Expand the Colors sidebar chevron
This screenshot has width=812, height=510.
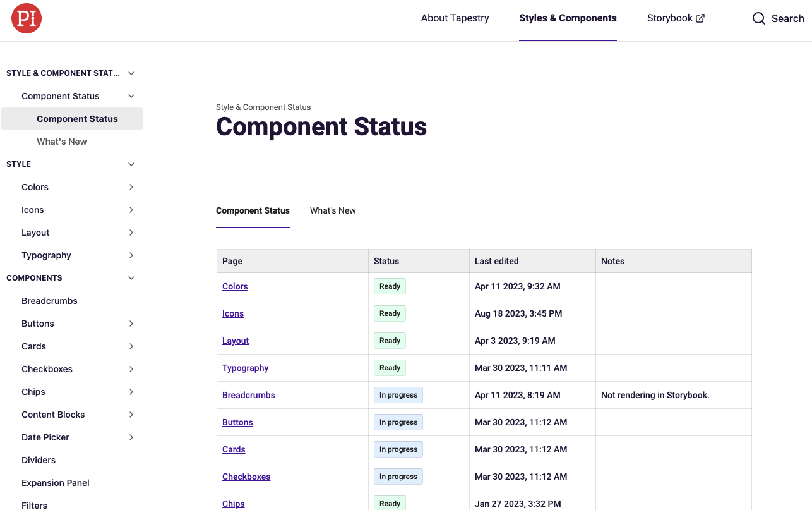click(x=131, y=187)
